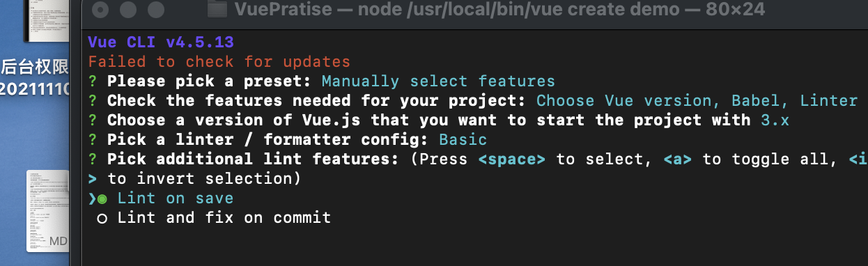This screenshot has width=868, height=266.
Task: Click the Manually select features answer text
Action: click(438, 81)
